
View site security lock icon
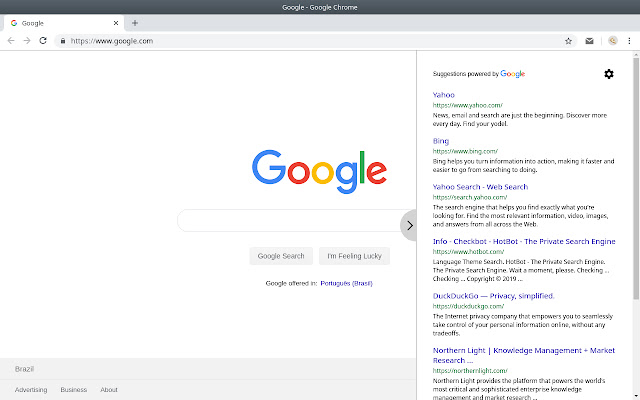63,41
